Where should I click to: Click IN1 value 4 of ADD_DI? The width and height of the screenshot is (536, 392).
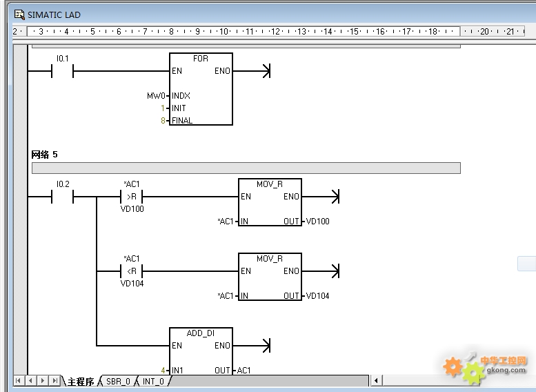click(163, 371)
